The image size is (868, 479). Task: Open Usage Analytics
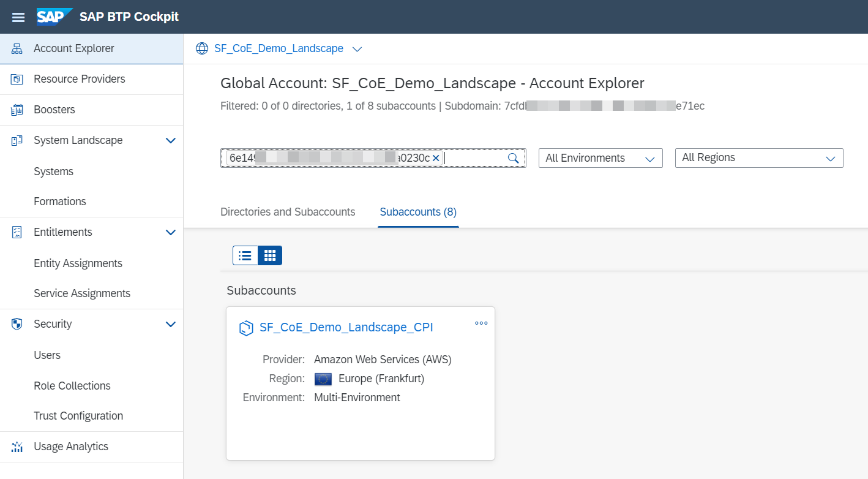click(x=91, y=447)
